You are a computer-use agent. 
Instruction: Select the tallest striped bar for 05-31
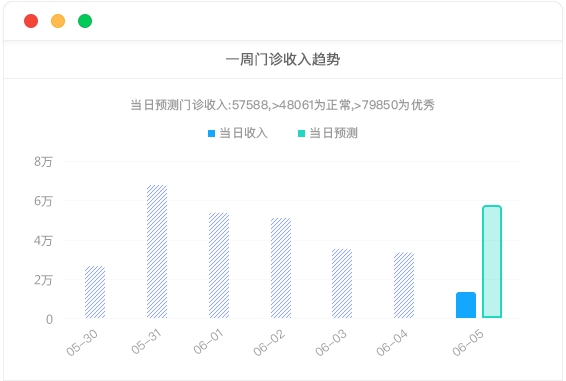click(157, 251)
